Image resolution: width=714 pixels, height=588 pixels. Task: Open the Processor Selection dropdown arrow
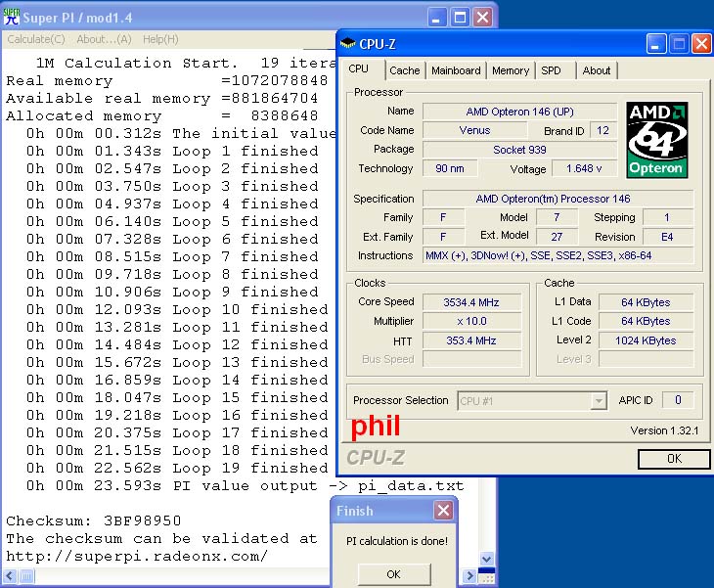(x=599, y=401)
